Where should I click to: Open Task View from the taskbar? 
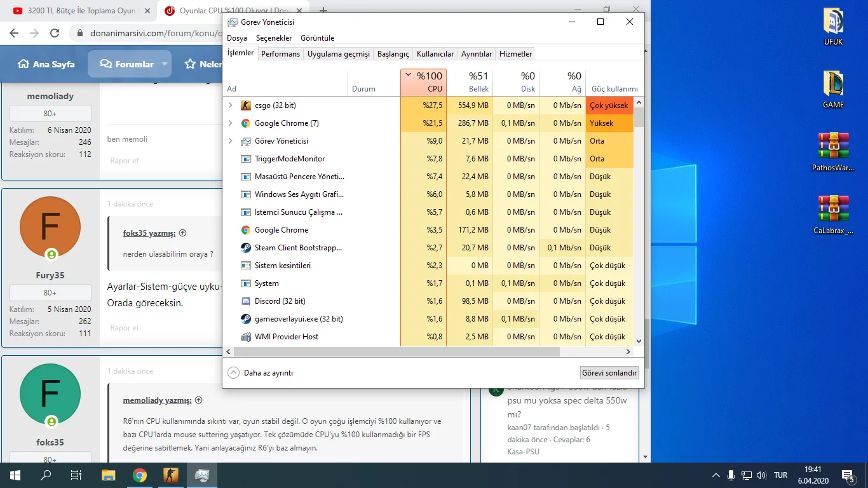coord(76,475)
